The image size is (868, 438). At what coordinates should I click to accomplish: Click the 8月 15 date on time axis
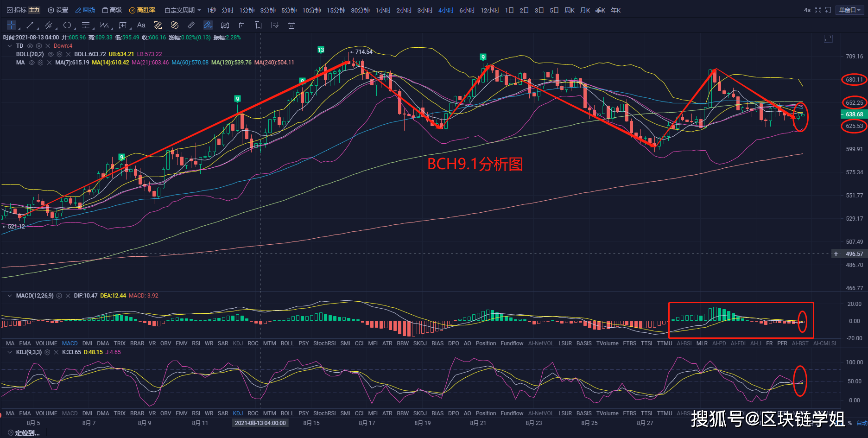coord(311,423)
